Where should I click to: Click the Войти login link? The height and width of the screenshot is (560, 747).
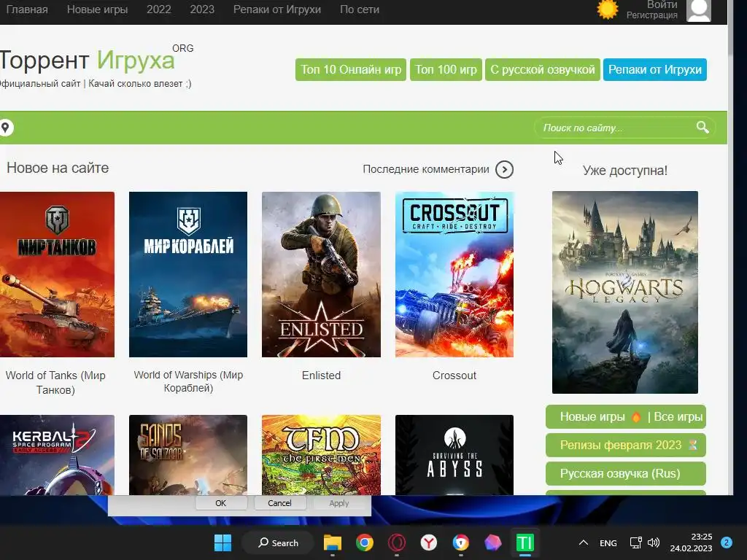662,4
